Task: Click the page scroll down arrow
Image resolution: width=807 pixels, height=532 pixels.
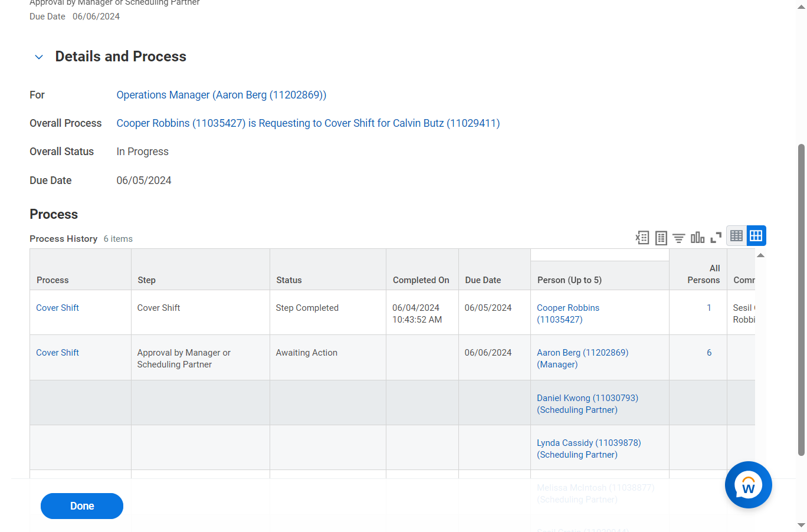Action: pos(801,525)
